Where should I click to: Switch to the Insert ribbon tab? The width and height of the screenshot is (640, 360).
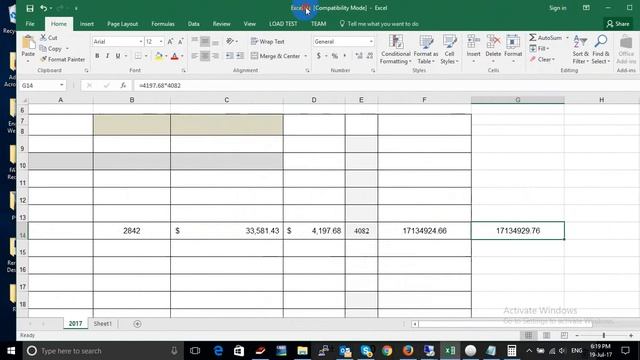coord(87,24)
